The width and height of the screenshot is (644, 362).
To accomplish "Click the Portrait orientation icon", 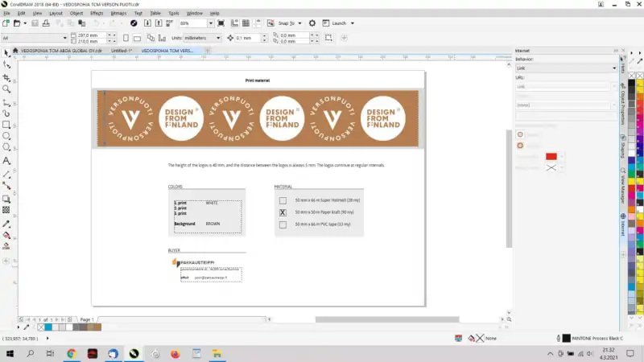I will click(126, 38).
